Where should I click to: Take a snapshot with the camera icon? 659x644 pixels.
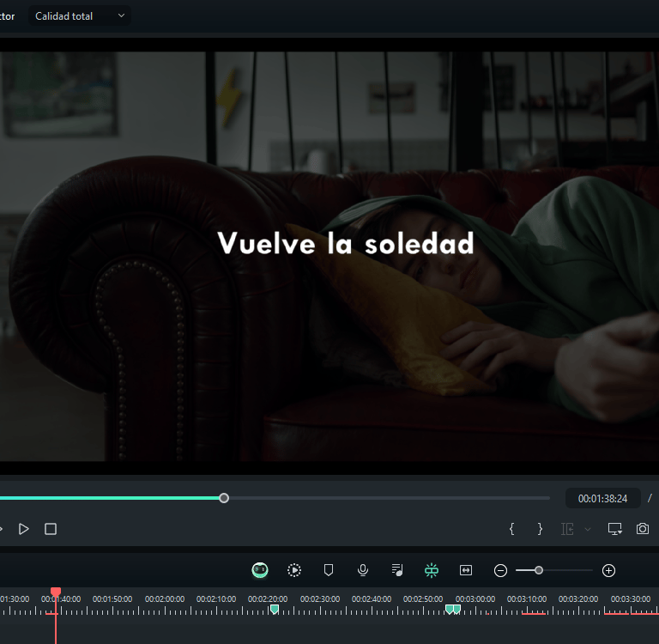[643, 529]
